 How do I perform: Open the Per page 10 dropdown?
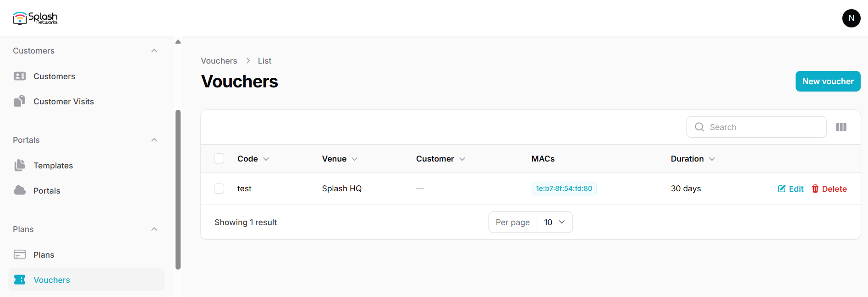pos(555,222)
